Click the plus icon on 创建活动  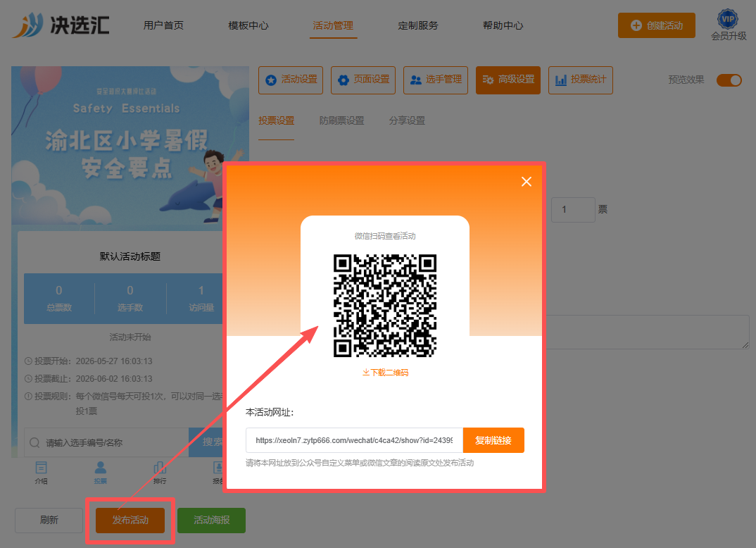click(636, 25)
